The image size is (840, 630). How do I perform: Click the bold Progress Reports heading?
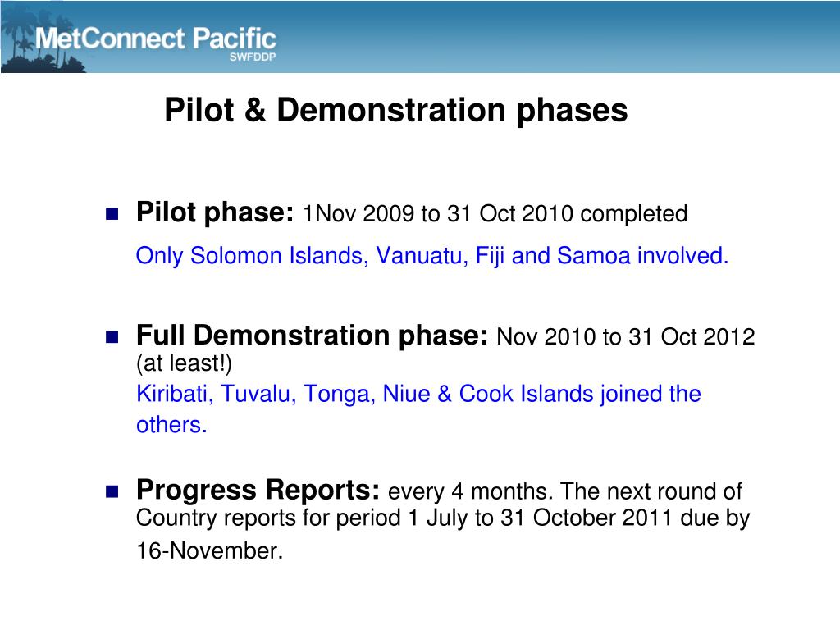point(258,490)
